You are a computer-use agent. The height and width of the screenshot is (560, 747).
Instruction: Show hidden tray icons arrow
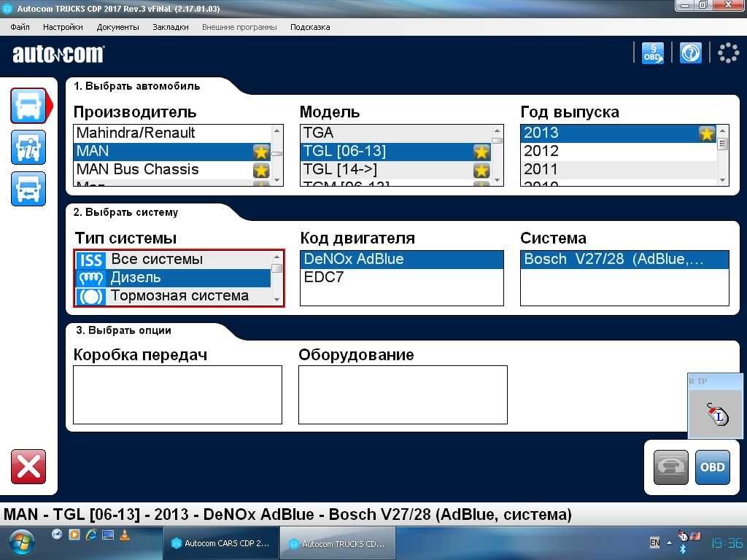click(x=669, y=542)
